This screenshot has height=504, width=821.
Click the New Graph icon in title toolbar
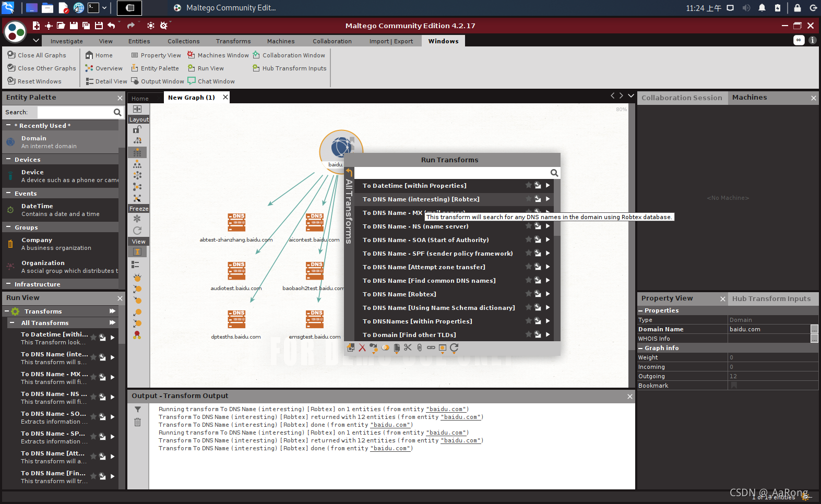click(x=36, y=26)
